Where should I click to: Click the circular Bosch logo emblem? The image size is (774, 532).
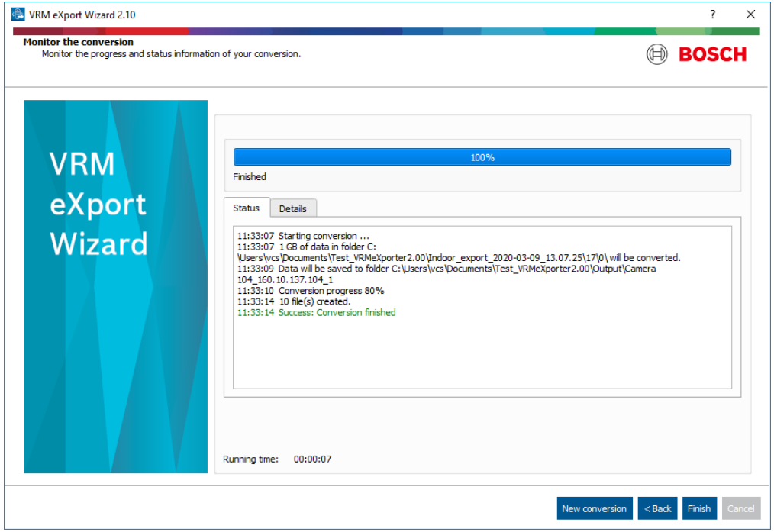656,55
